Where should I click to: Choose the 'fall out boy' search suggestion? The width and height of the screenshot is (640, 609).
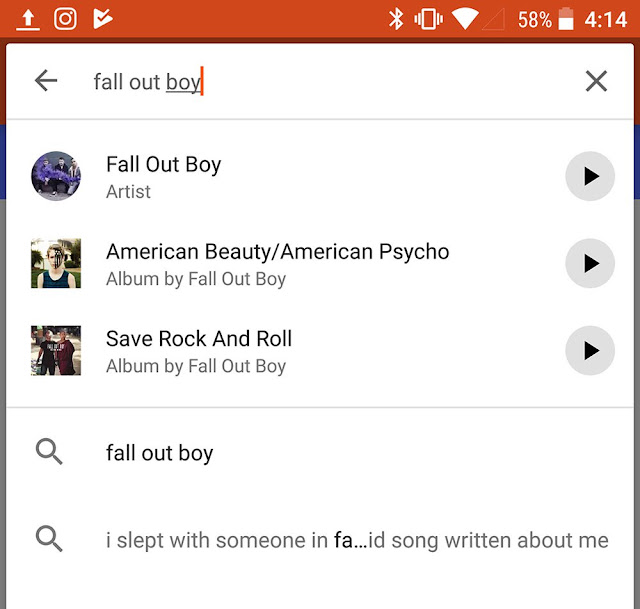160,453
